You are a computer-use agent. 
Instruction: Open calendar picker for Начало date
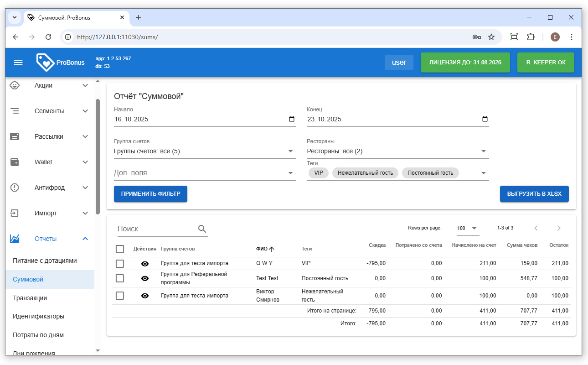point(292,120)
